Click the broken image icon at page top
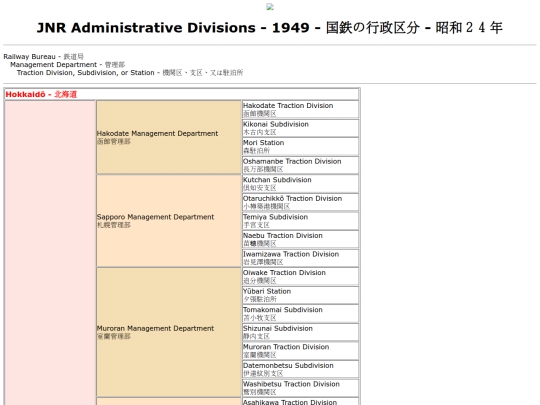The height and width of the screenshot is (405, 540). pos(270,7)
